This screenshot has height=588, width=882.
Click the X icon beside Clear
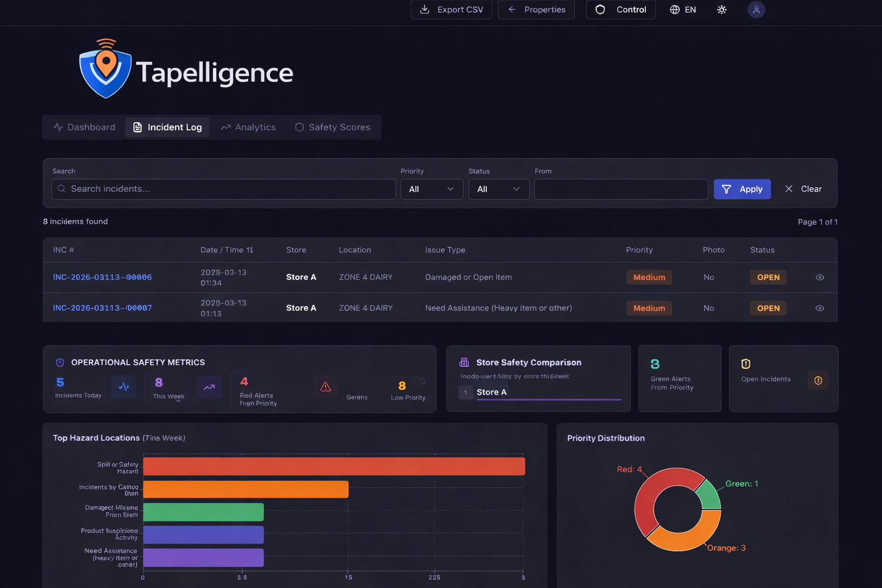(789, 189)
